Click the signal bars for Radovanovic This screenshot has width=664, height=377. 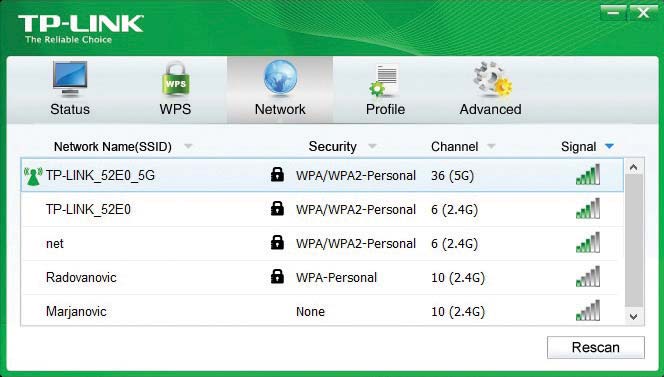[588, 276]
